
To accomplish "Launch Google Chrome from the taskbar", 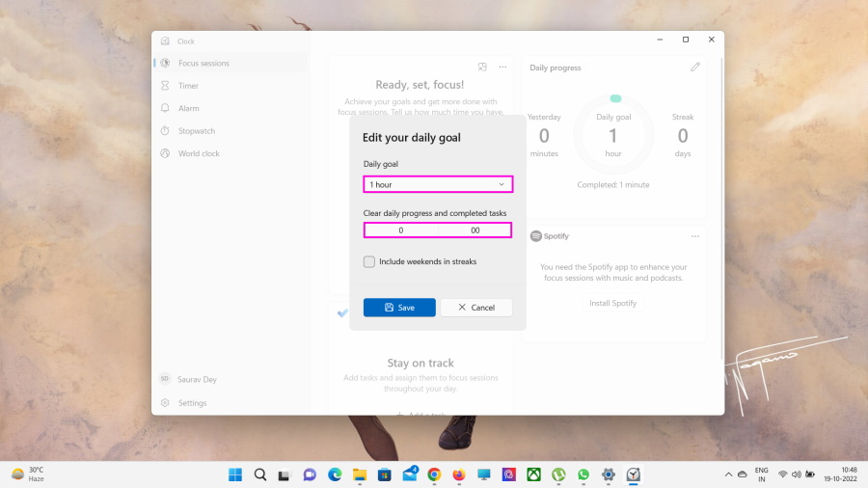I will tap(434, 474).
